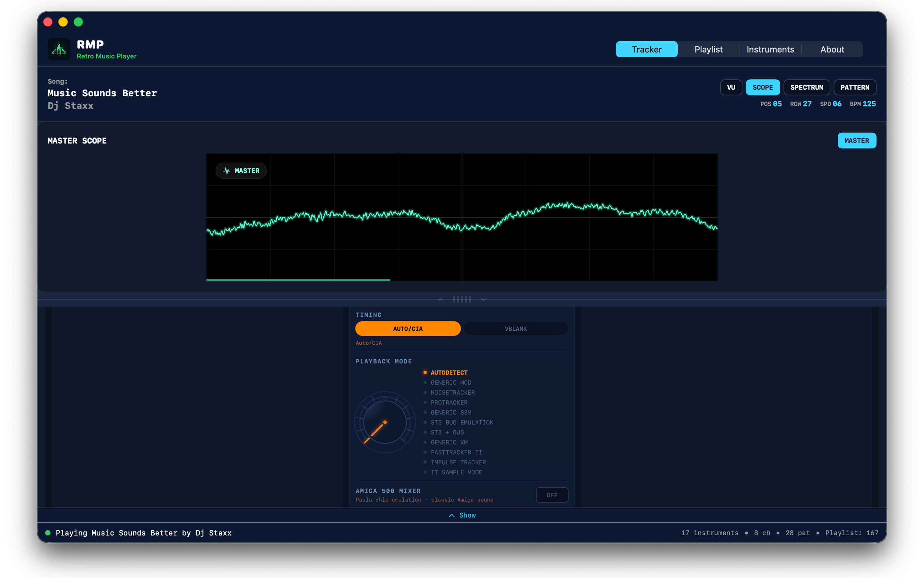Select ST3 + GUS playback mode
Image resolution: width=924 pixels, height=578 pixels.
pyautogui.click(x=443, y=432)
